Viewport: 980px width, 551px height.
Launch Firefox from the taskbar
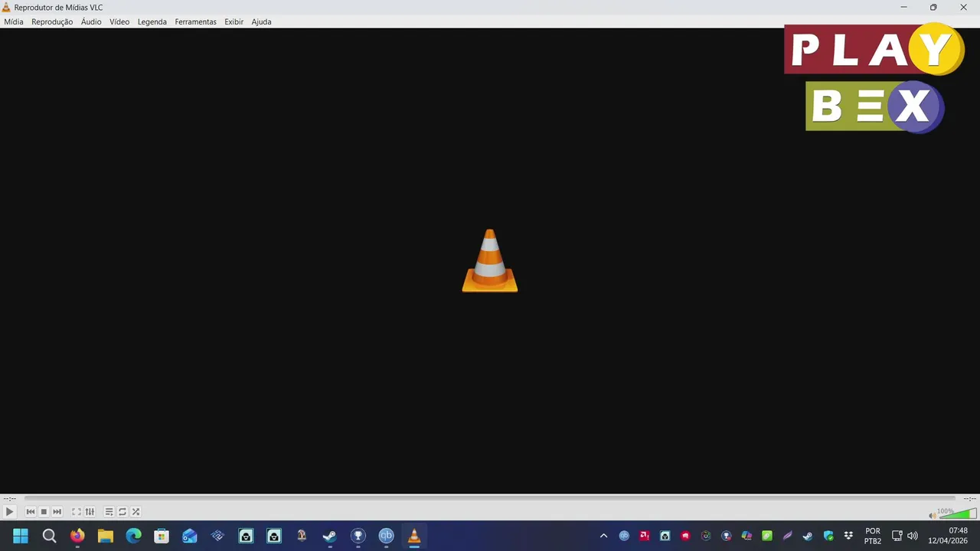click(77, 536)
